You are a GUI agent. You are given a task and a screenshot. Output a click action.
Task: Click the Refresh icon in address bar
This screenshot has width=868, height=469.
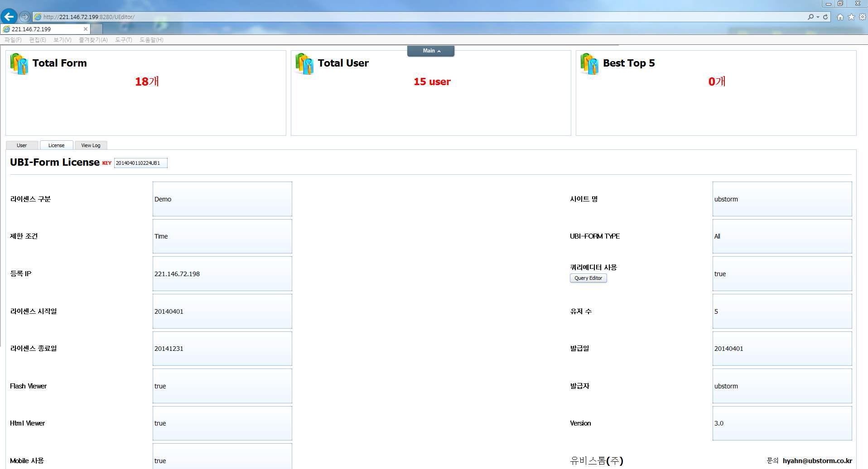click(x=825, y=17)
